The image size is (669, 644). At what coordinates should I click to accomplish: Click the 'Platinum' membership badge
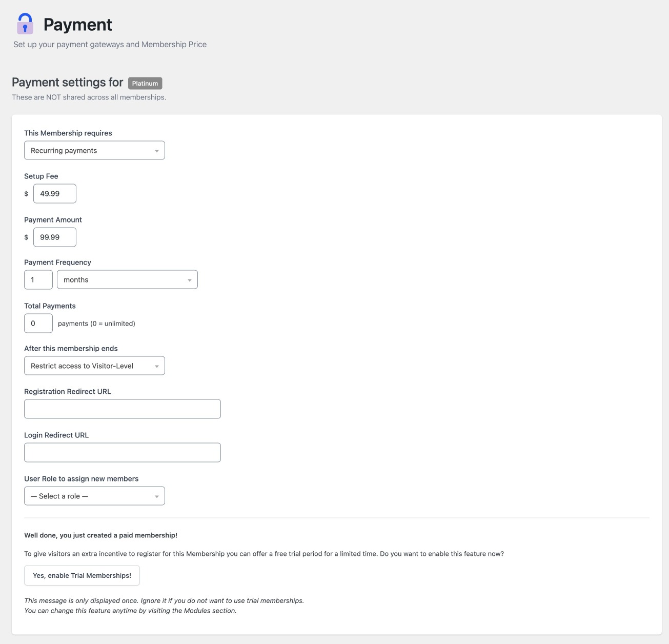145,83
